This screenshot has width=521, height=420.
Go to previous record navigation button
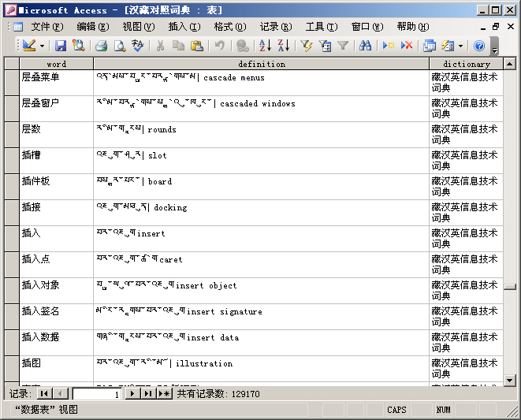61,394
